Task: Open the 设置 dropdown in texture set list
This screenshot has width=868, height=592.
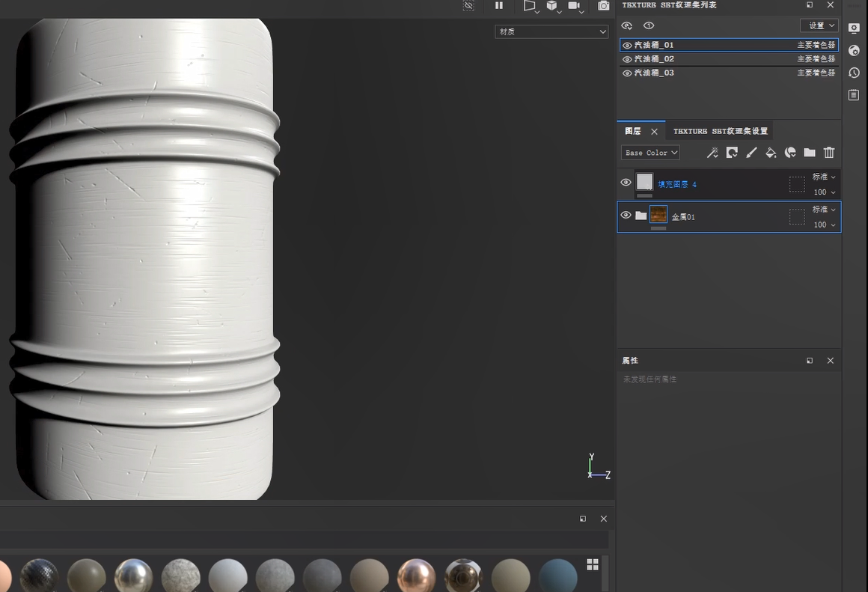Action: [819, 25]
